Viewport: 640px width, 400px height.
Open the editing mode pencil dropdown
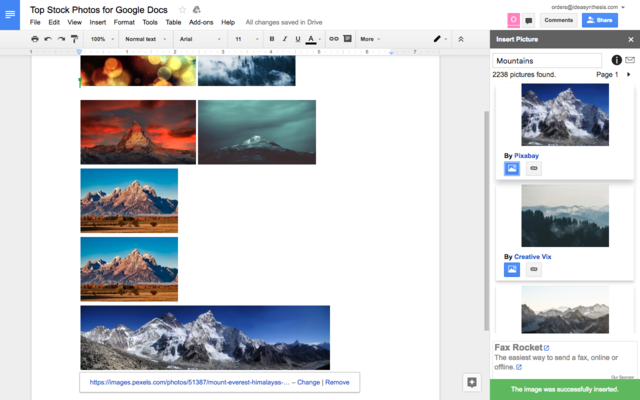pos(440,39)
